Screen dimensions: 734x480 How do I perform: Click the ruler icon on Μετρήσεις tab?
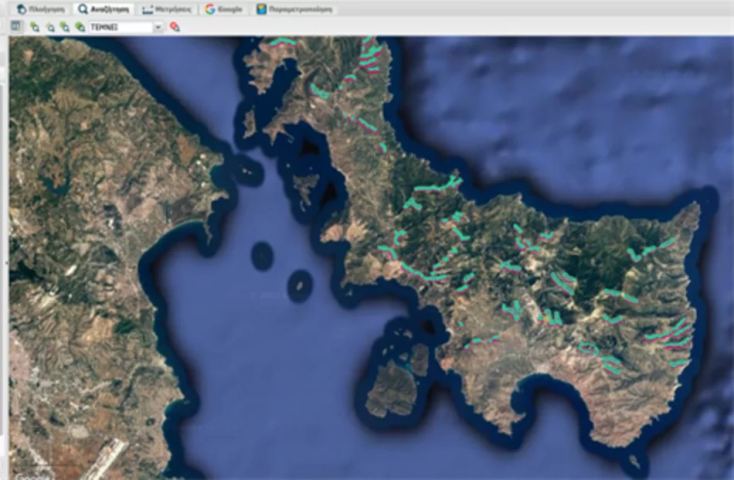[148, 9]
